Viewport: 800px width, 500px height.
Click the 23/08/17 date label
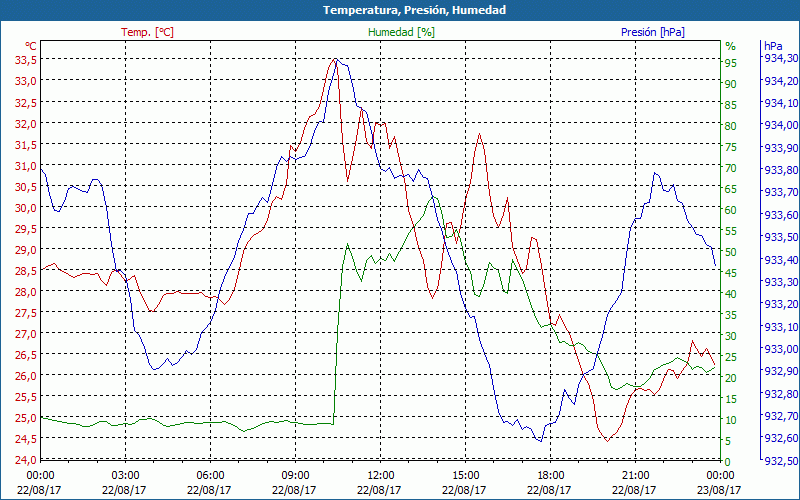coord(719,489)
